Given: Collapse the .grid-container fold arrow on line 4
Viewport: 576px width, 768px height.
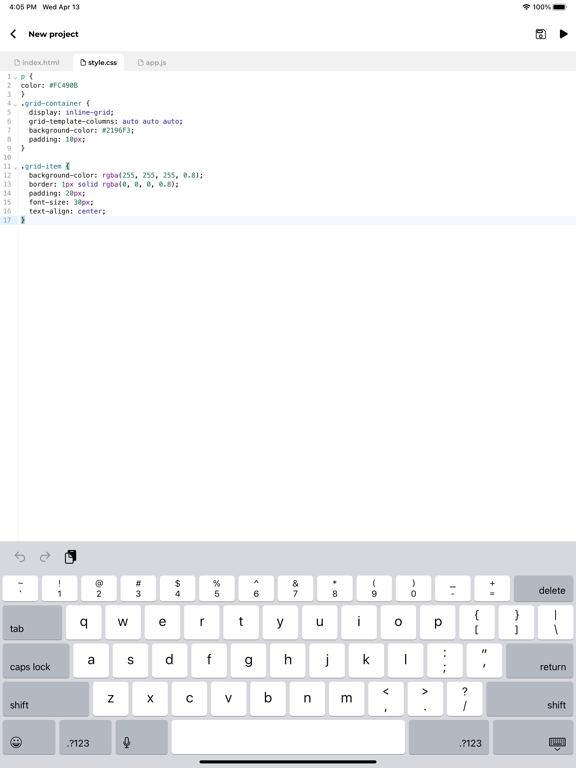Looking at the screenshot, I should click(x=15, y=104).
